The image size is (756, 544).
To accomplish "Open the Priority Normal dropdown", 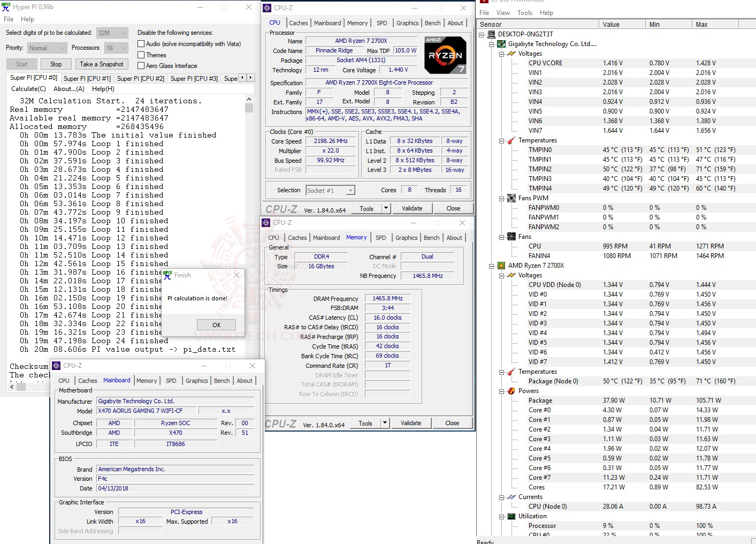I will [47, 48].
